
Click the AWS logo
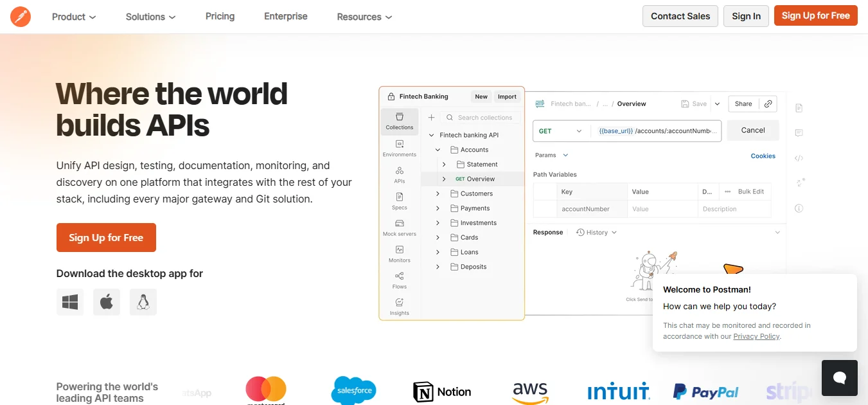point(531,392)
